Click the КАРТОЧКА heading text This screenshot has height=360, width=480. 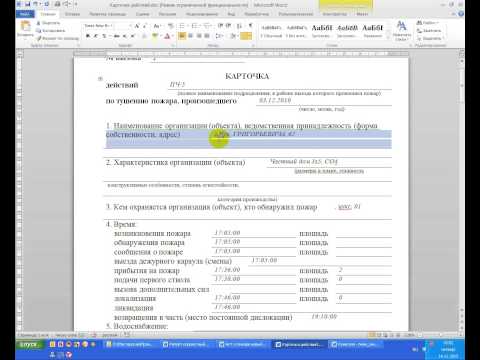(247, 76)
